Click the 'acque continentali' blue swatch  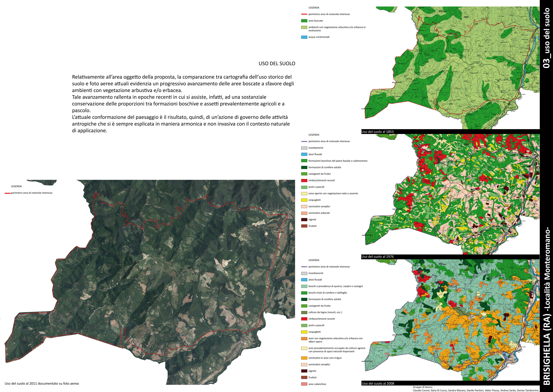point(304,37)
